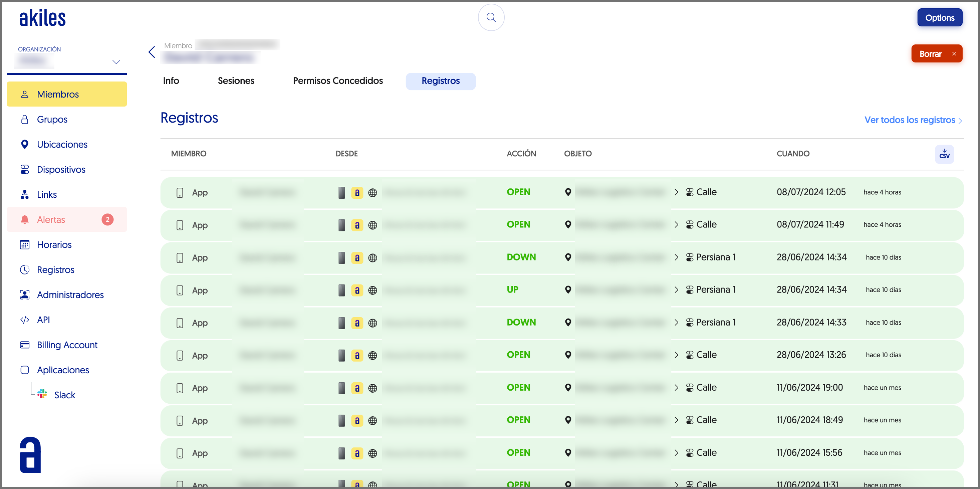Image resolution: width=980 pixels, height=489 pixels.
Task: Click the Options button
Action: [939, 18]
